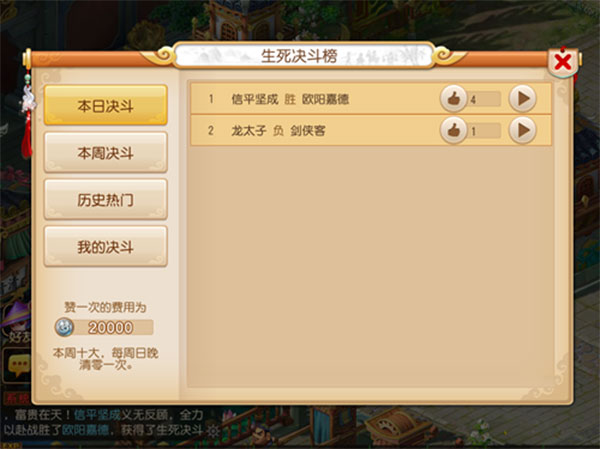The image size is (600, 449).
Task: Click player name 龙太子 in second row
Action: click(249, 131)
